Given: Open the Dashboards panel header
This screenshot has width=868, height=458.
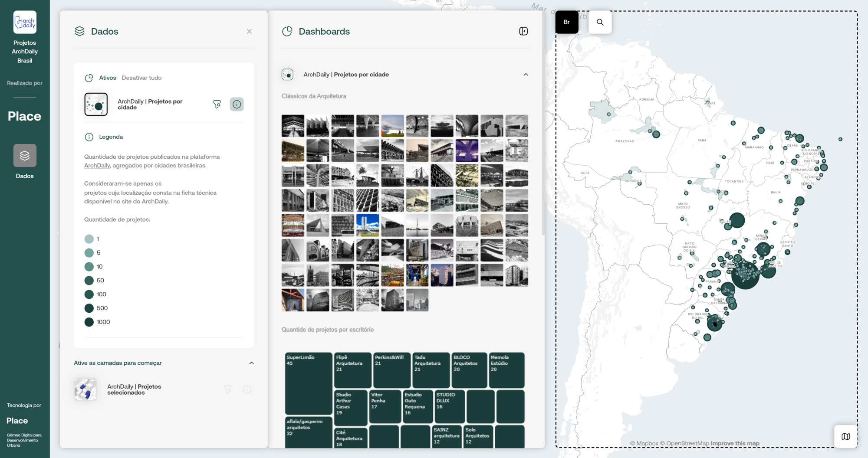Looking at the screenshot, I should [324, 31].
